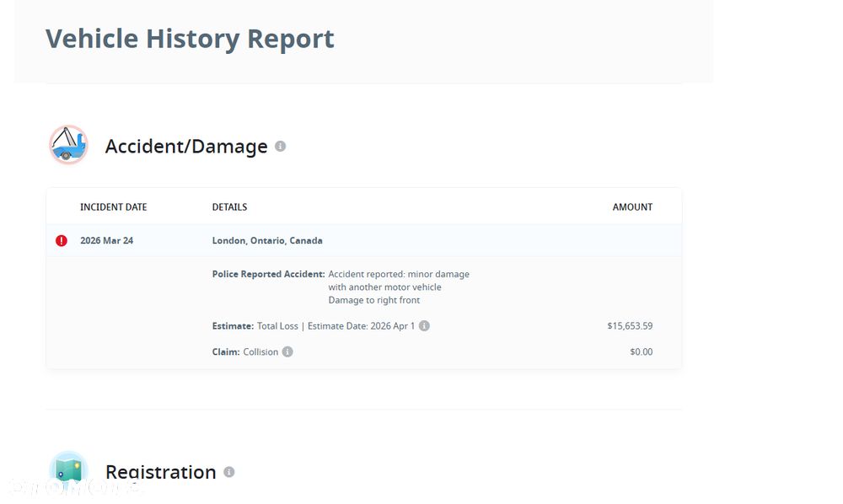
Task: Click the 'Total Loss | Estimate Date: 2026 Apr 1' text
Action: [x=336, y=326]
